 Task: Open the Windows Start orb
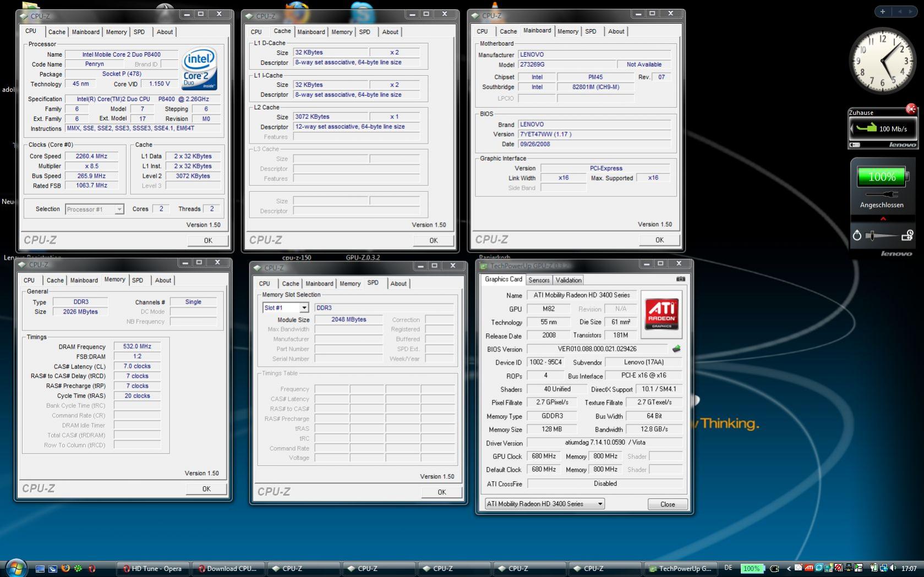(15, 568)
